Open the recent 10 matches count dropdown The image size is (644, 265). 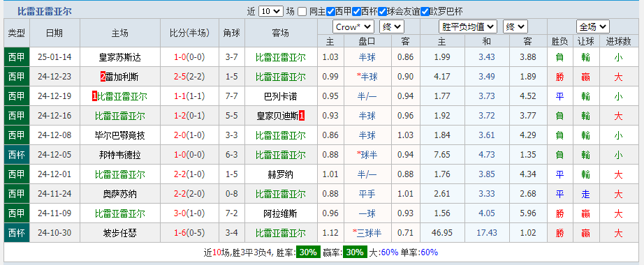(270, 11)
